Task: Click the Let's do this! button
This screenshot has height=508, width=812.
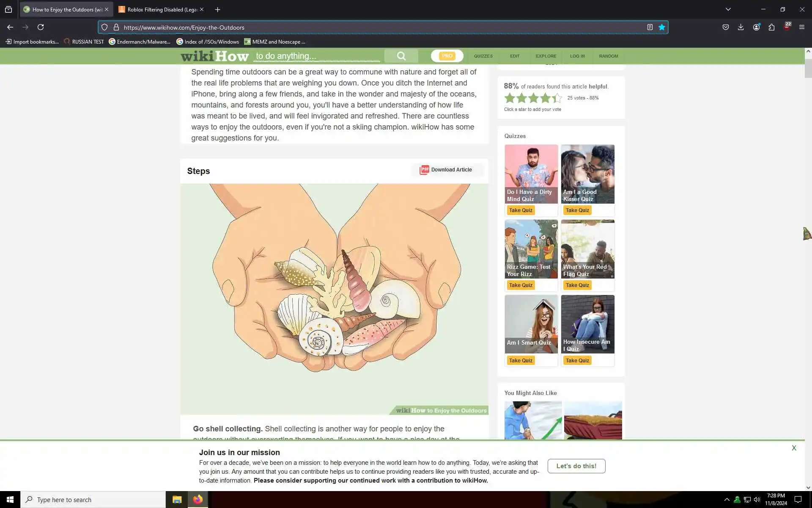Action: click(576, 466)
